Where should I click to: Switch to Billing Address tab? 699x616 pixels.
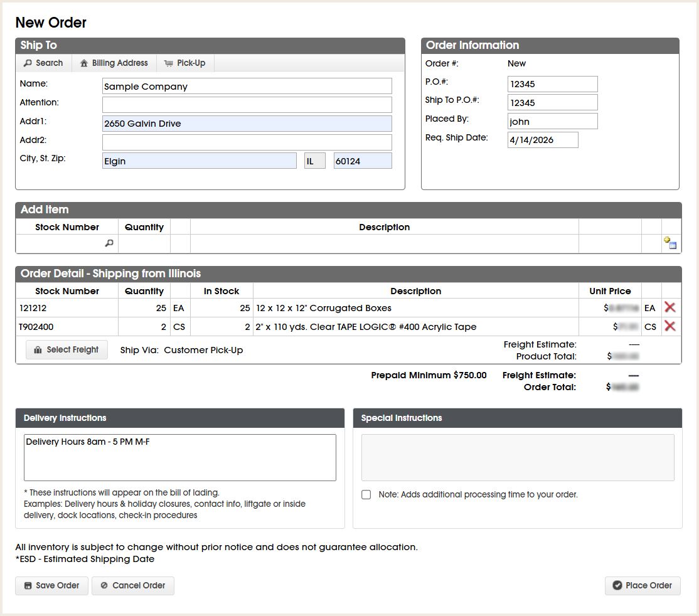(x=114, y=63)
